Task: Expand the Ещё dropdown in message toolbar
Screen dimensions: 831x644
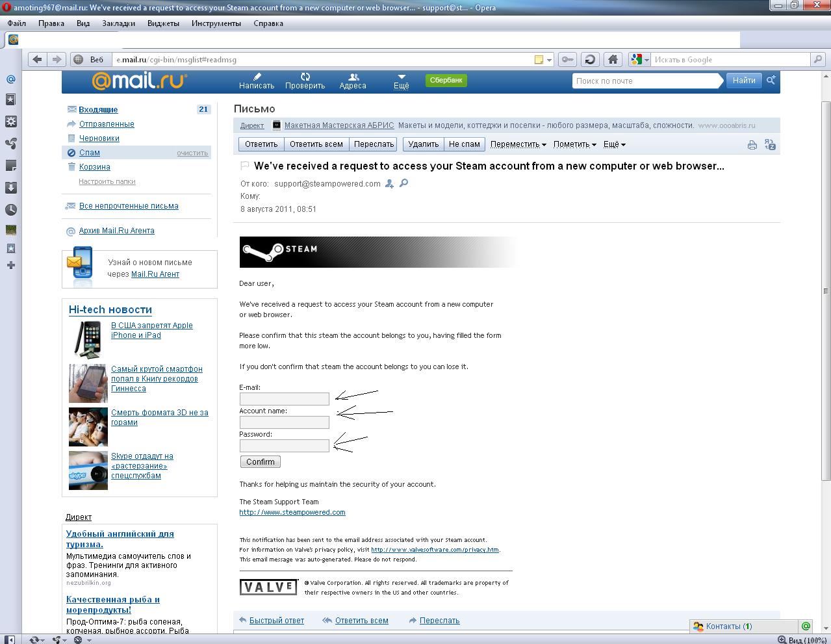Action: point(614,144)
